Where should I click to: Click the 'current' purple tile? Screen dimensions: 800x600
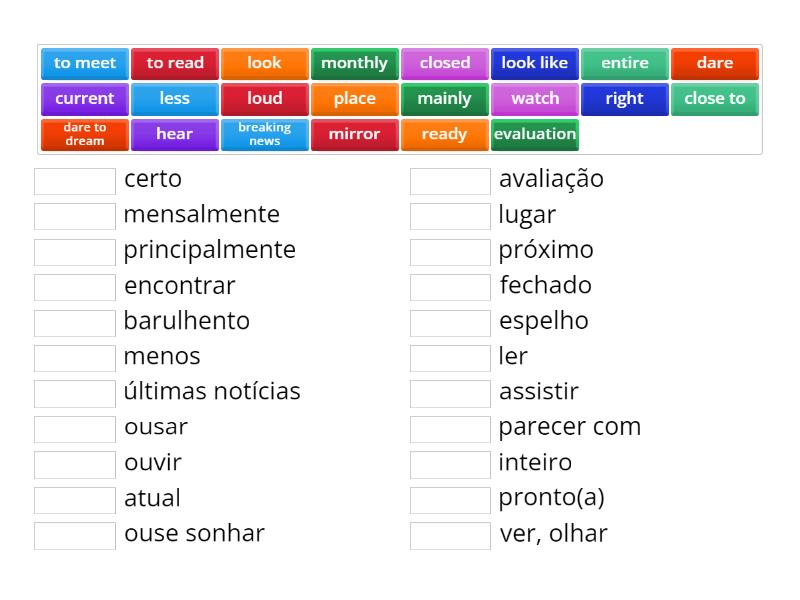coord(85,98)
